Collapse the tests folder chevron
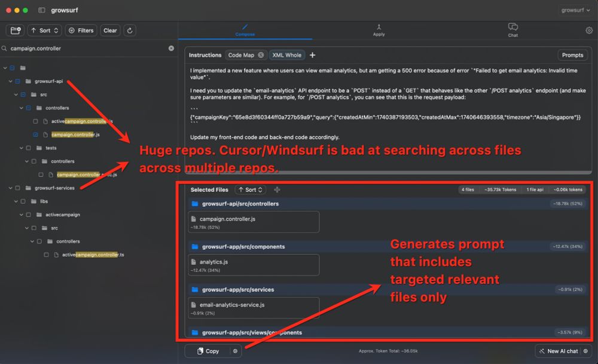598x364 pixels. 22,148
